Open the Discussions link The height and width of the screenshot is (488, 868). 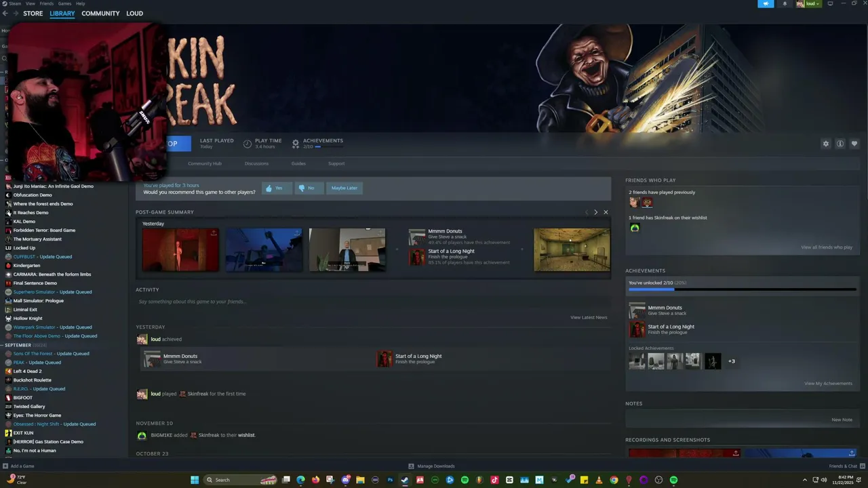[256, 163]
